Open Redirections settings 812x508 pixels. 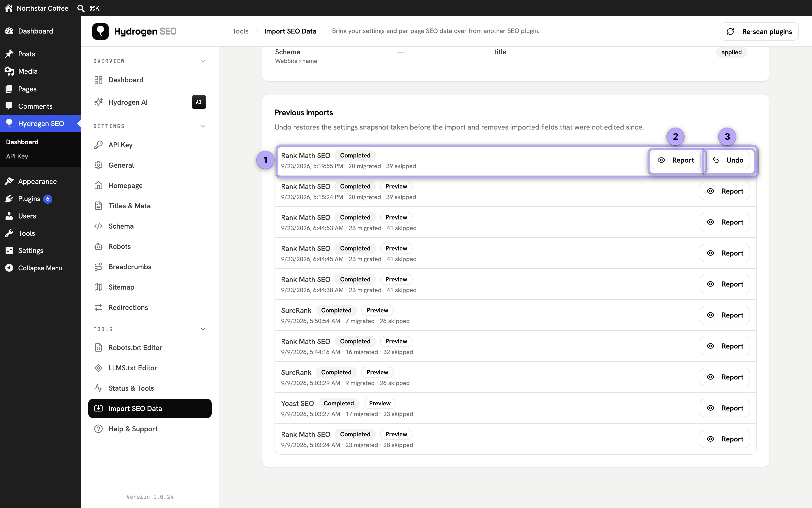click(x=150, y=307)
